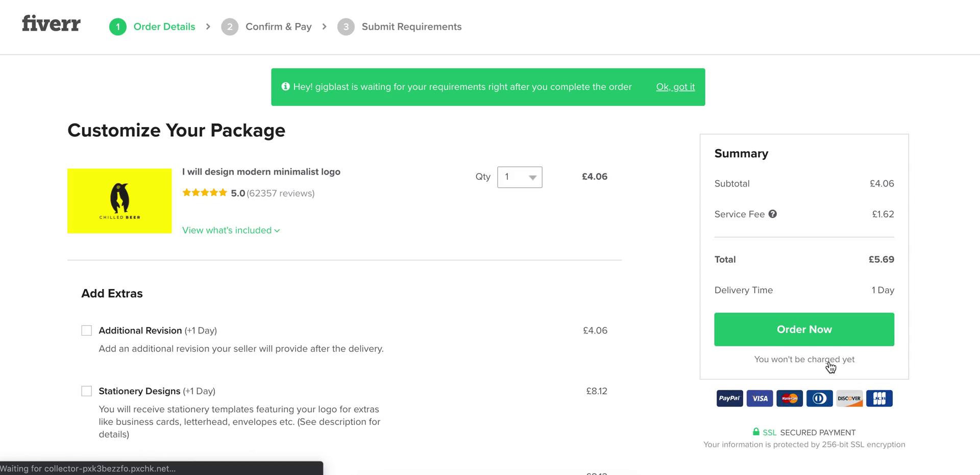Click the Diners Club payment icon
Screen dimensions: 980x475
click(819, 398)
